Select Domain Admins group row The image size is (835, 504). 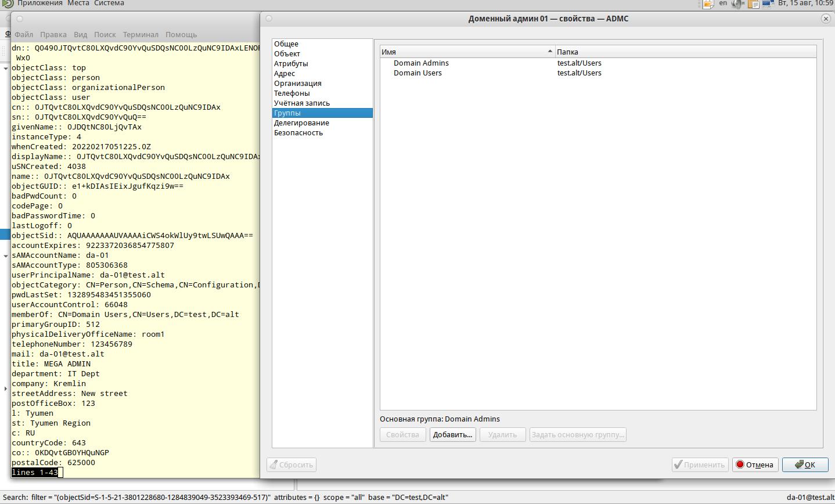click(x=421, y=63)
